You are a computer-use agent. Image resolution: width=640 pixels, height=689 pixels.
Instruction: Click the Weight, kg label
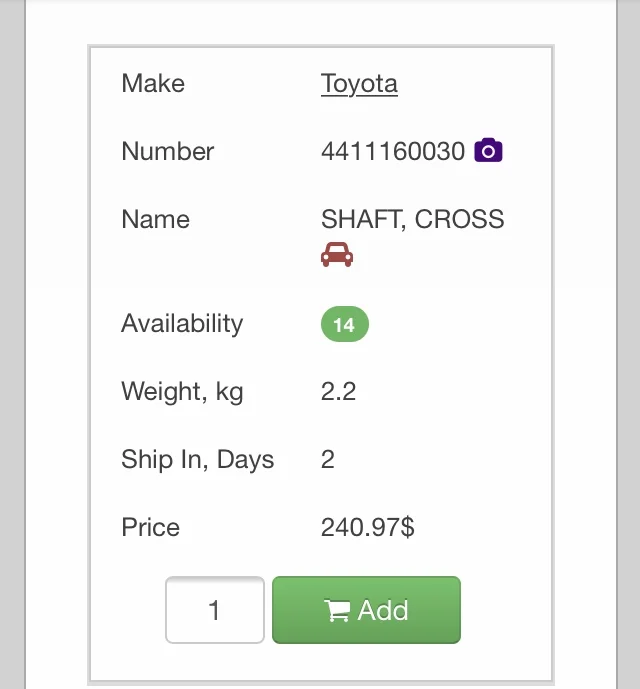pyautogui.click(x=182, y=392)
